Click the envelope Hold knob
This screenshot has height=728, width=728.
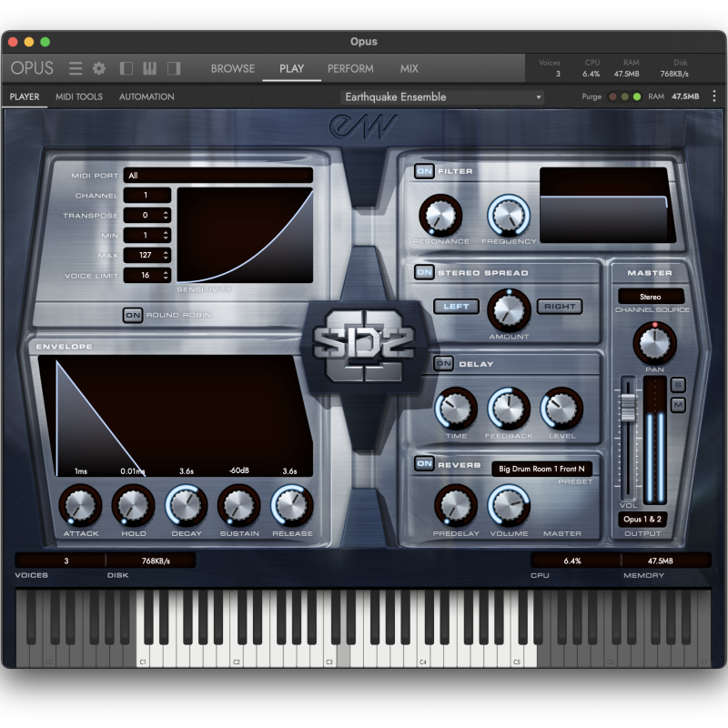(133, 506)
